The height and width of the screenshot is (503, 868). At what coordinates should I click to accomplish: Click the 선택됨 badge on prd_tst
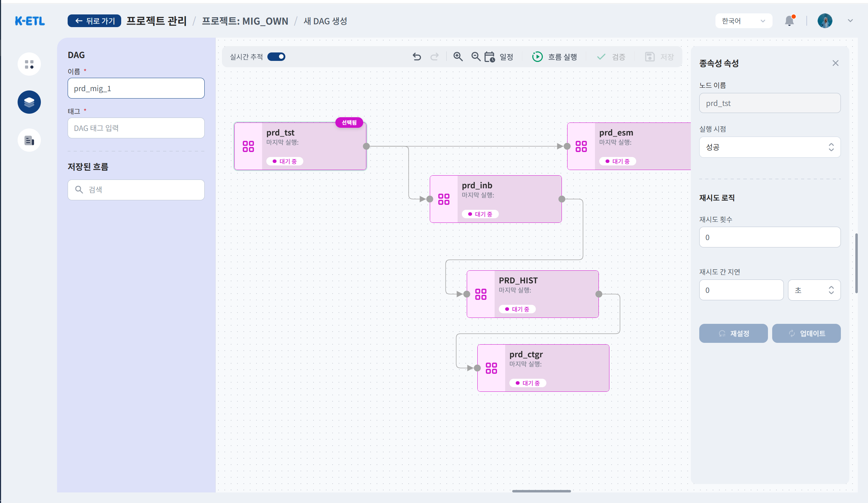pos(349,122)
